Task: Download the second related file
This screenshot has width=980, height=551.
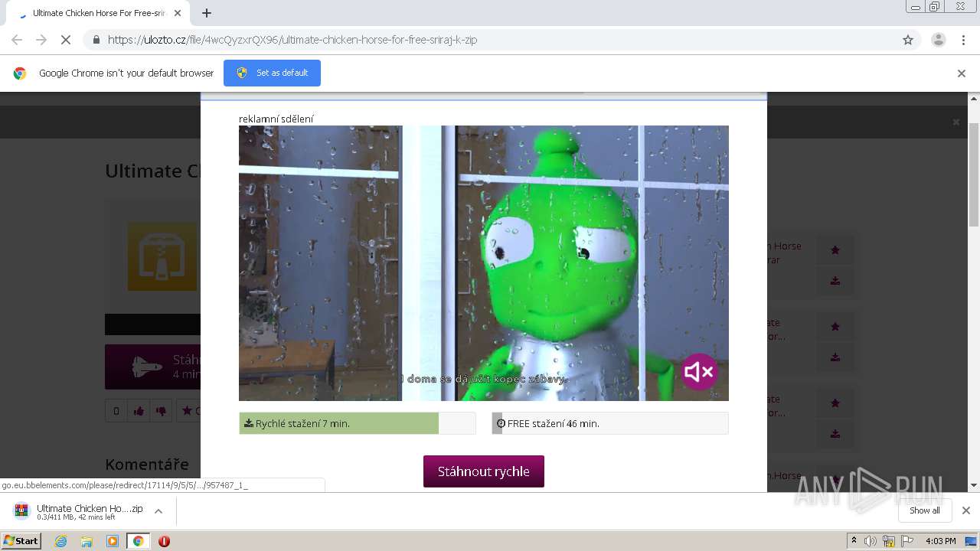Action: point(835,357)
